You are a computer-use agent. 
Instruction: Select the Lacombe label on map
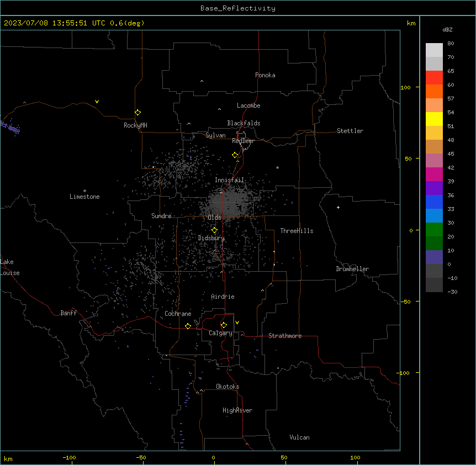tap(248, 105)
